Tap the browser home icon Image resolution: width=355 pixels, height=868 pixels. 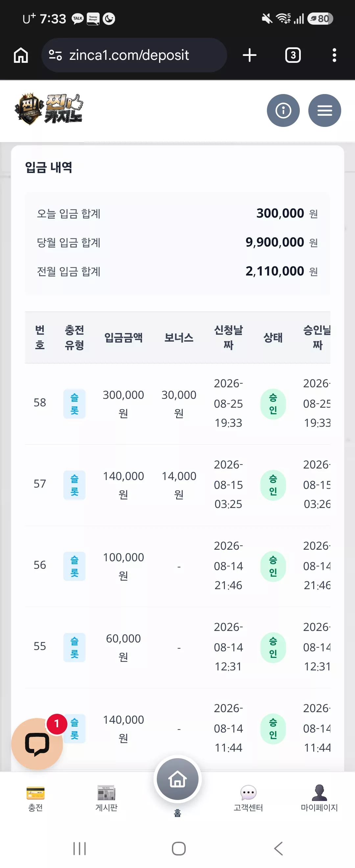point(21,55)
